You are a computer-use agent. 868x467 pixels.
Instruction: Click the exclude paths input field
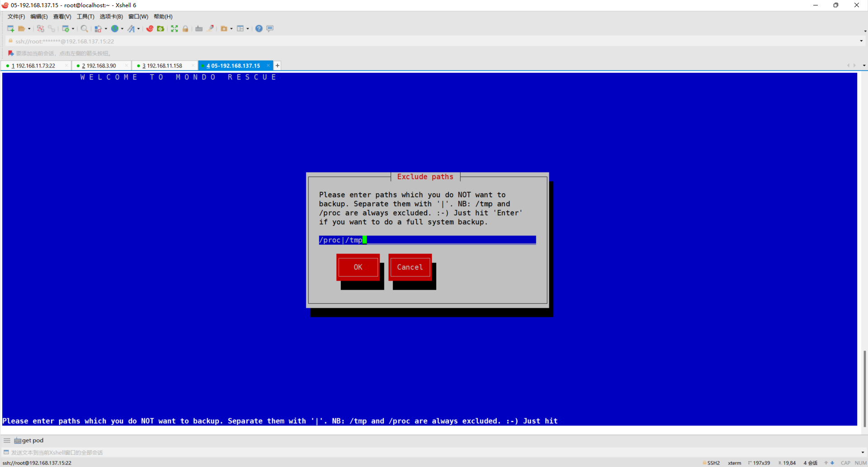[427, 240]
